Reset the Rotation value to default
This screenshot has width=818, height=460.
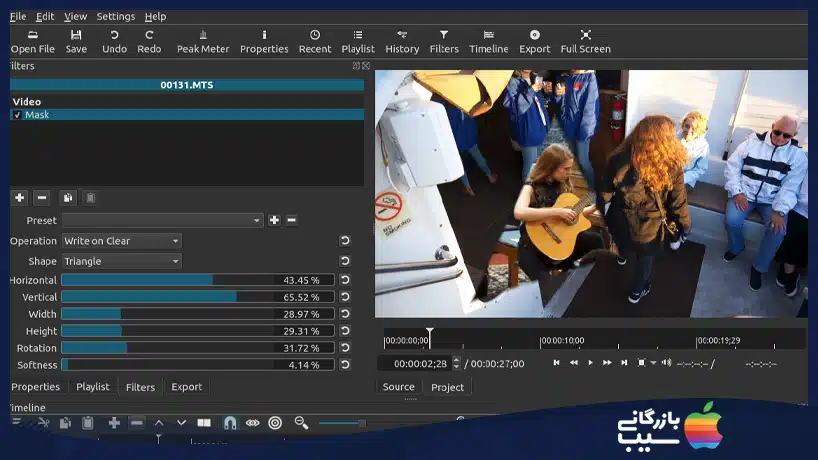345,348
